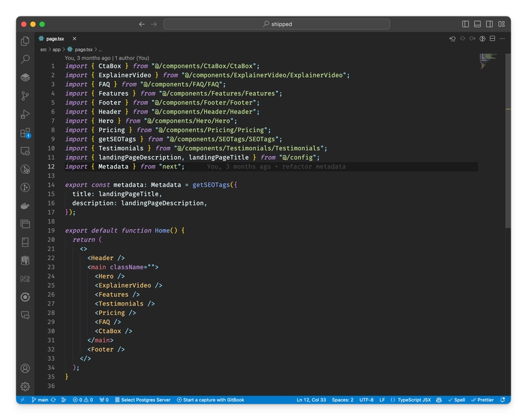
Task: Click landingPageDescription on line 16
Action: (x=162, y=203)
